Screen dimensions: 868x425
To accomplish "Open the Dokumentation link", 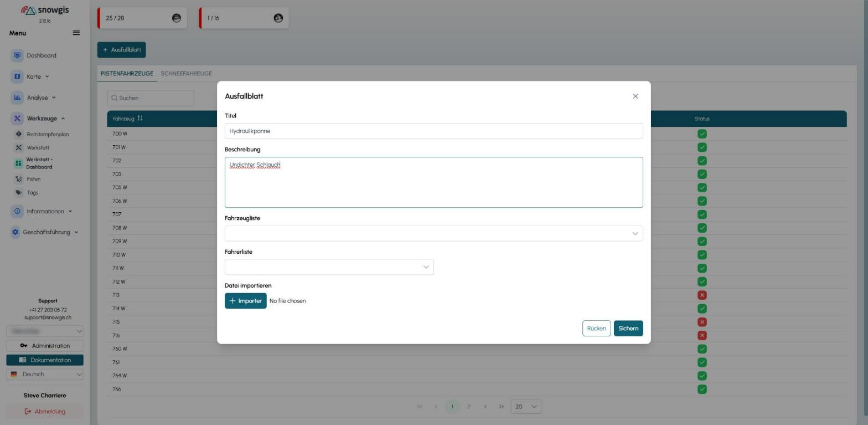I will tap(45, 360).
